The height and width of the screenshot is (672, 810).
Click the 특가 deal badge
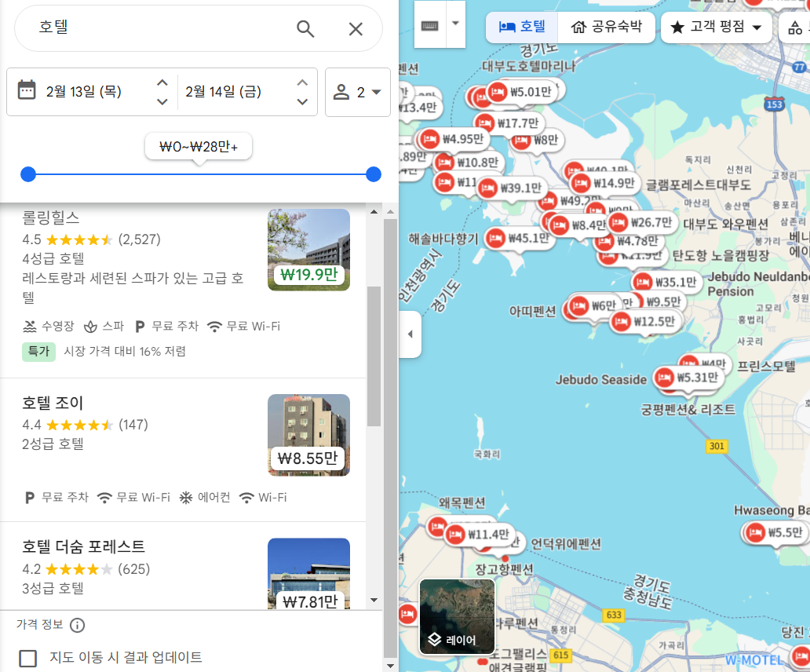38,351
